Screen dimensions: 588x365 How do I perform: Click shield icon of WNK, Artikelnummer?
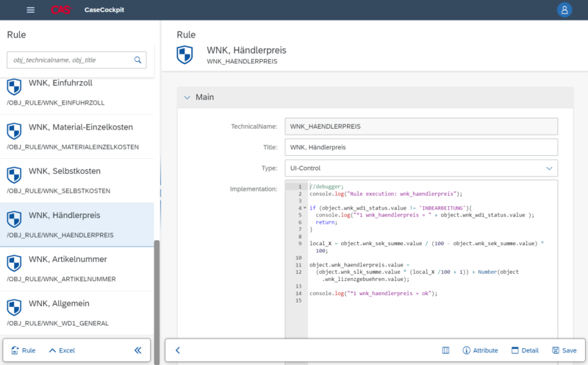14,263
